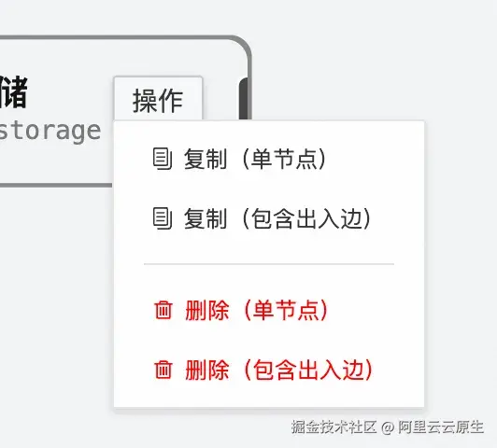Select 复制（单节点） menu entry text
The image size is (497, 448).
pos(255,159)
